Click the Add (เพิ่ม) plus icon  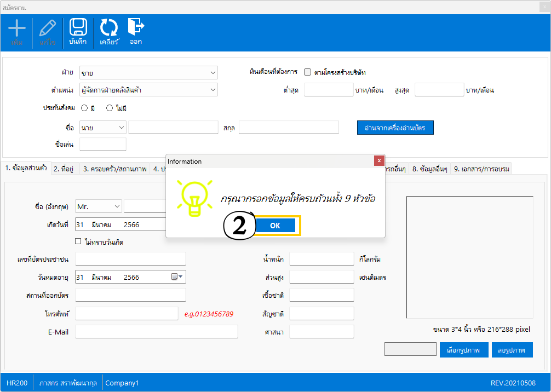17,28
